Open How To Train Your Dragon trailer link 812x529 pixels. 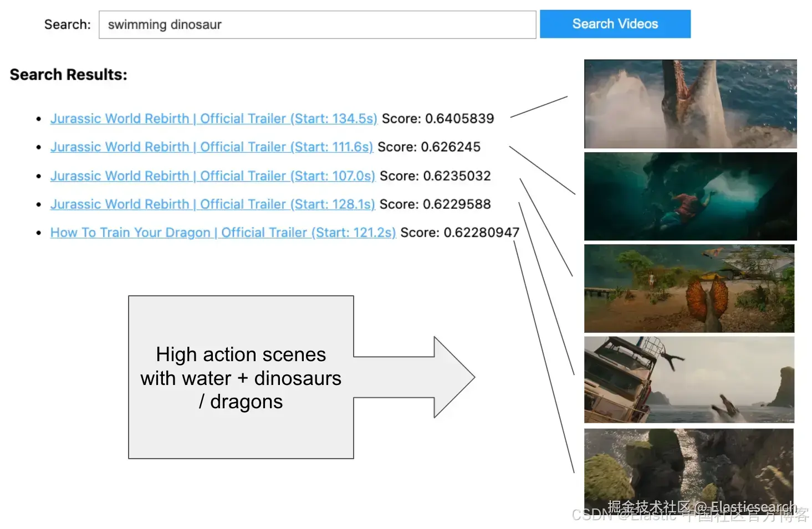tap(223, 233)
